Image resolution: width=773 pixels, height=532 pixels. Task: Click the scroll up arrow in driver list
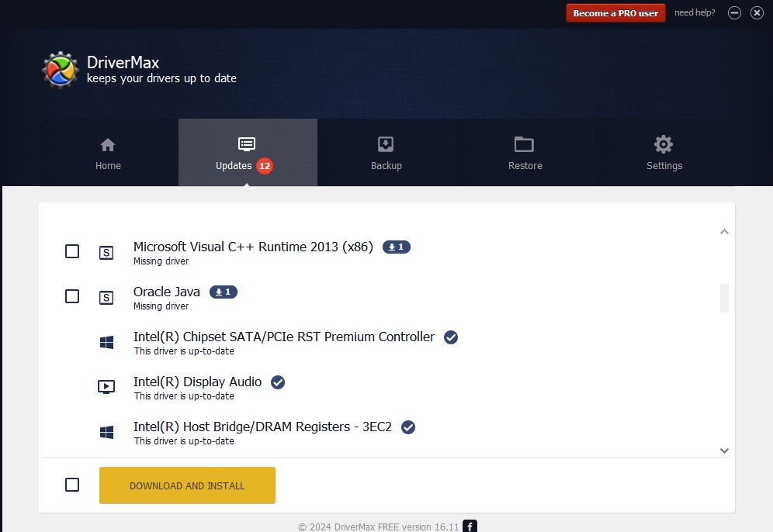(724, 232)
